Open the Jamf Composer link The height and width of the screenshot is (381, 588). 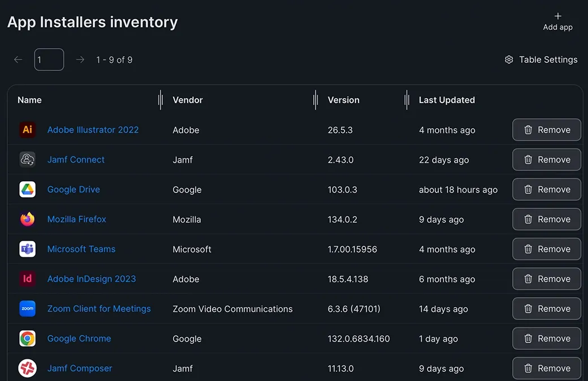(x=80, y=368)
